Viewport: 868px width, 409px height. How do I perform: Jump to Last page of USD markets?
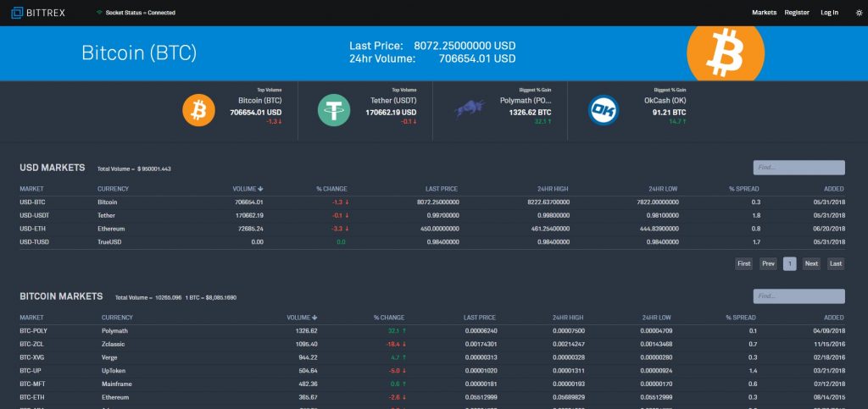[x=836, y=263]
